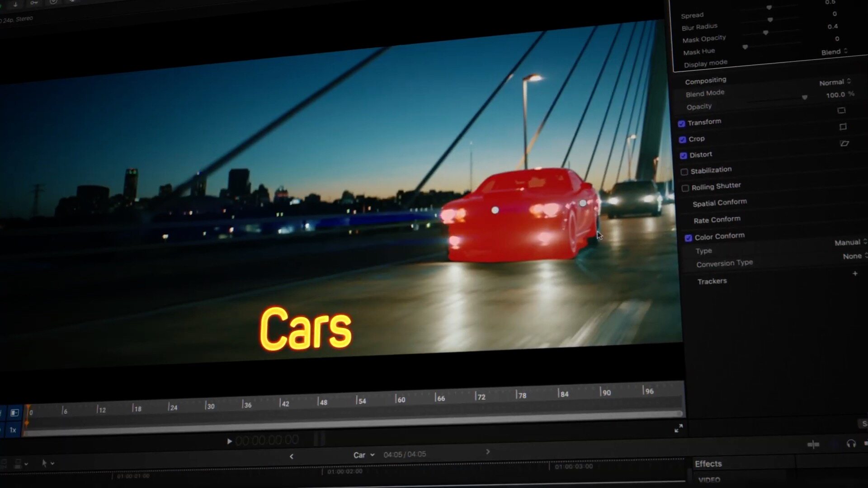Select the VIDEO category in Effects
Screen dimensions: 868x488
click(709, 479)
